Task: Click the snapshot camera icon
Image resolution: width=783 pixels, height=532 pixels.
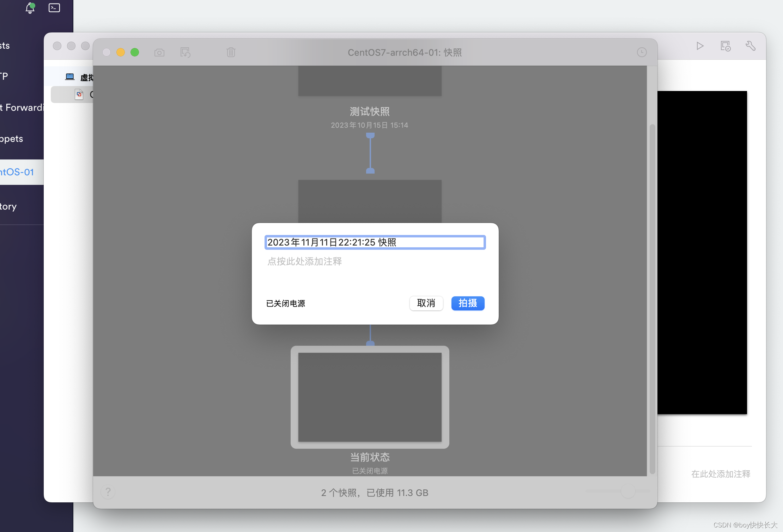Action: click(x=160, y=52)
